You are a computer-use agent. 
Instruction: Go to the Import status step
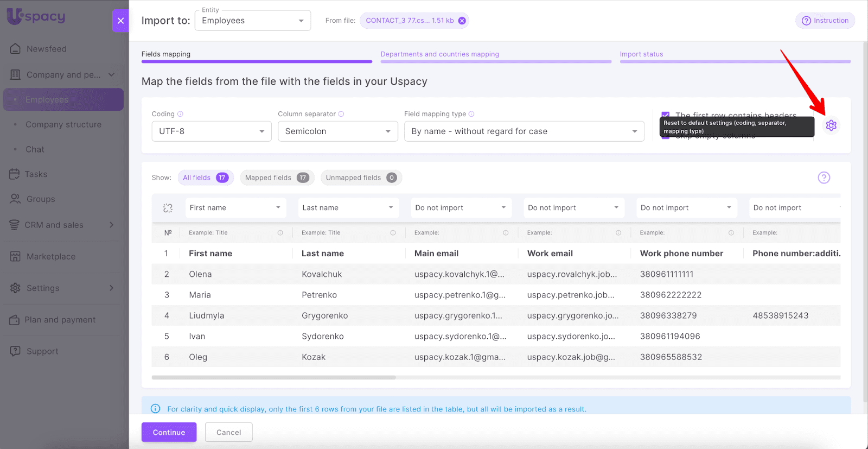coord(641,54)
